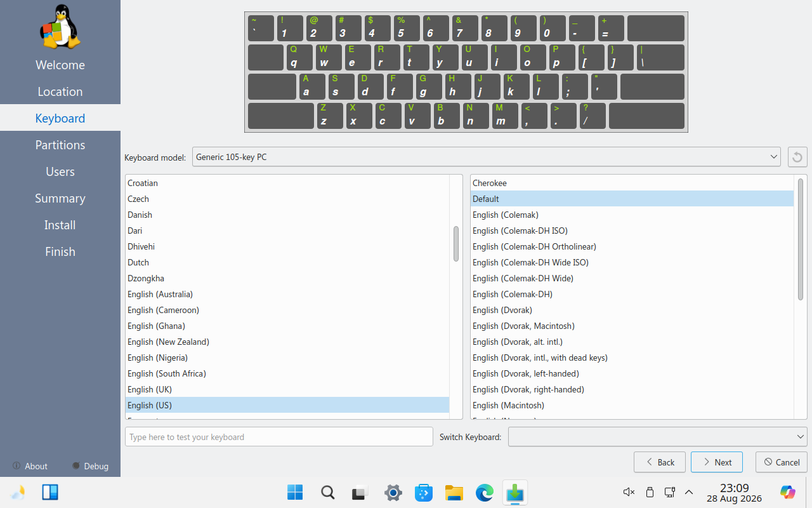Expand the Keyboard model dropdown
This screenshot has width=812, height=508.
click(487, 157)
